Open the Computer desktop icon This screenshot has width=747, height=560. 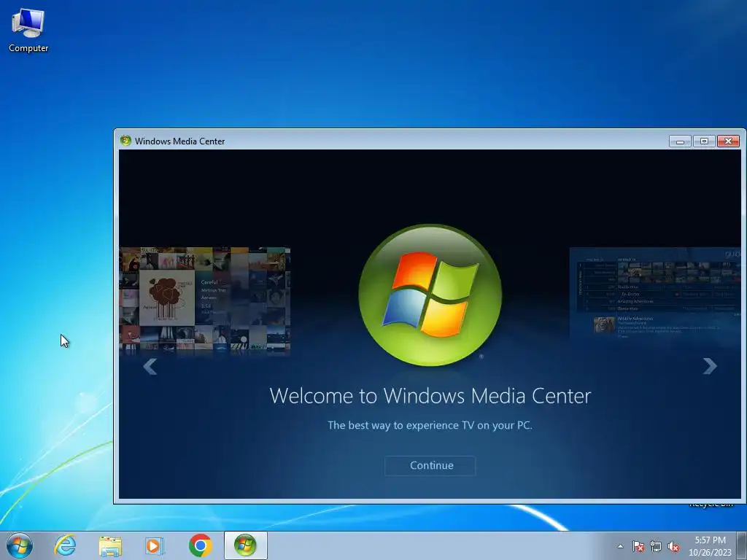pyautogui.click(x=28, y=31)
